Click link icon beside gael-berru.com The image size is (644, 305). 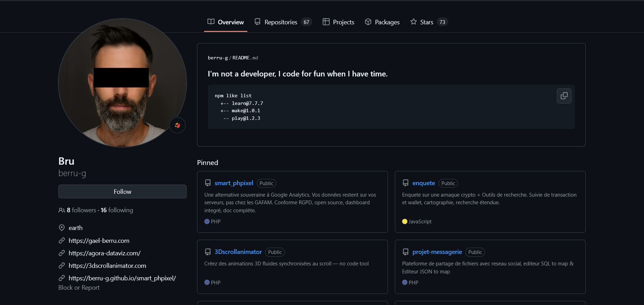point(62,240)
